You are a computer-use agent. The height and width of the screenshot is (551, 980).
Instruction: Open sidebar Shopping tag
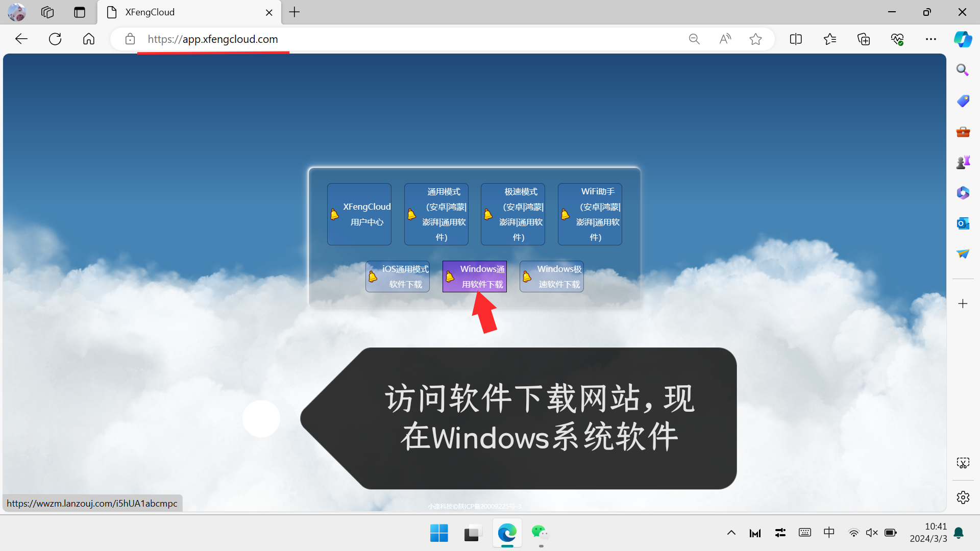[963, 101]
